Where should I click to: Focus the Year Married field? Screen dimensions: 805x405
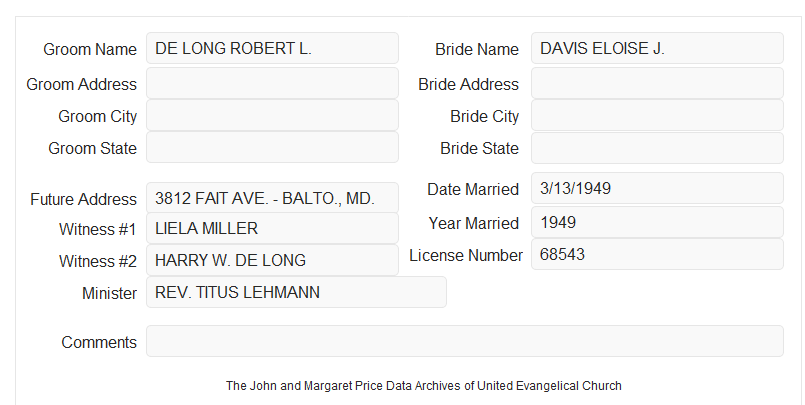point(657,222)
